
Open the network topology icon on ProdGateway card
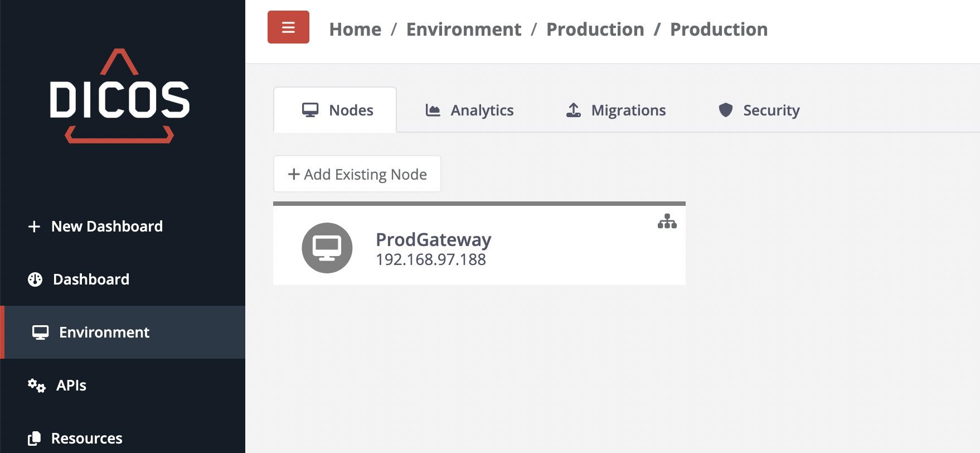pos(667,221)
